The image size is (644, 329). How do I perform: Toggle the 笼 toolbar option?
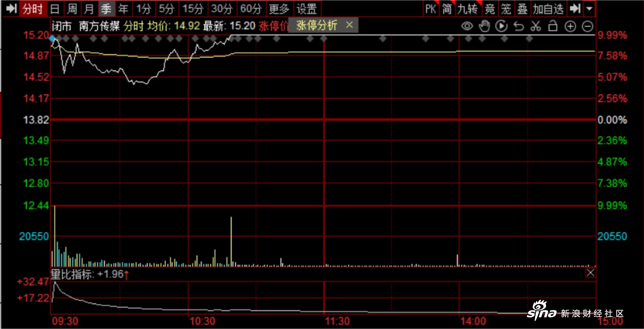point(506,9)
